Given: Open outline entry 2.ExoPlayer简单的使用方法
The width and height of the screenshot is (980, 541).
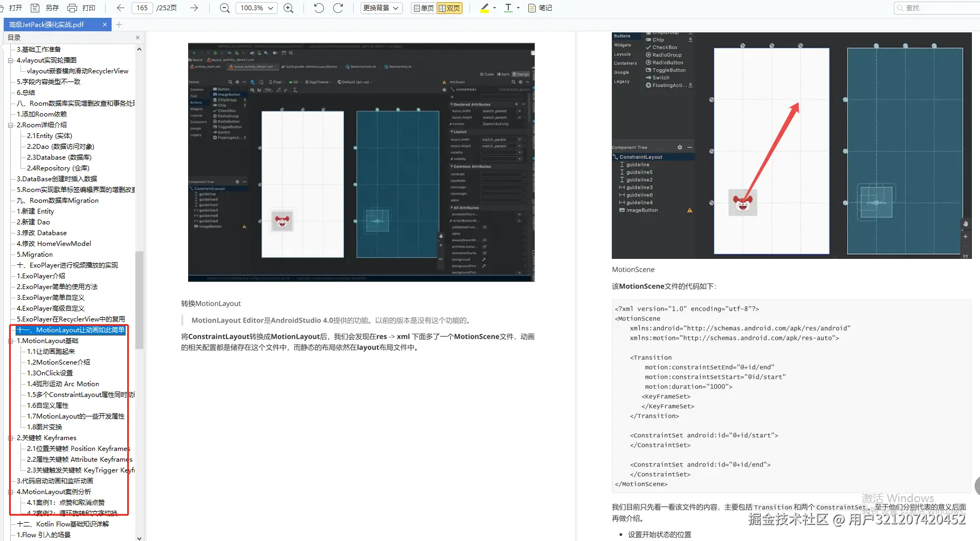Looking at the screenshot, I should tap(57, 287).
